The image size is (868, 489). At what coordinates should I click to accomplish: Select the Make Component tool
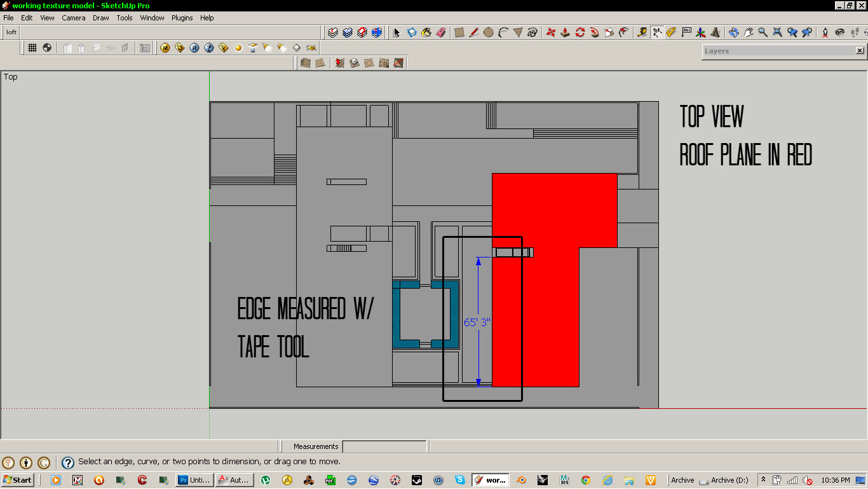click(x=412, y=32)
